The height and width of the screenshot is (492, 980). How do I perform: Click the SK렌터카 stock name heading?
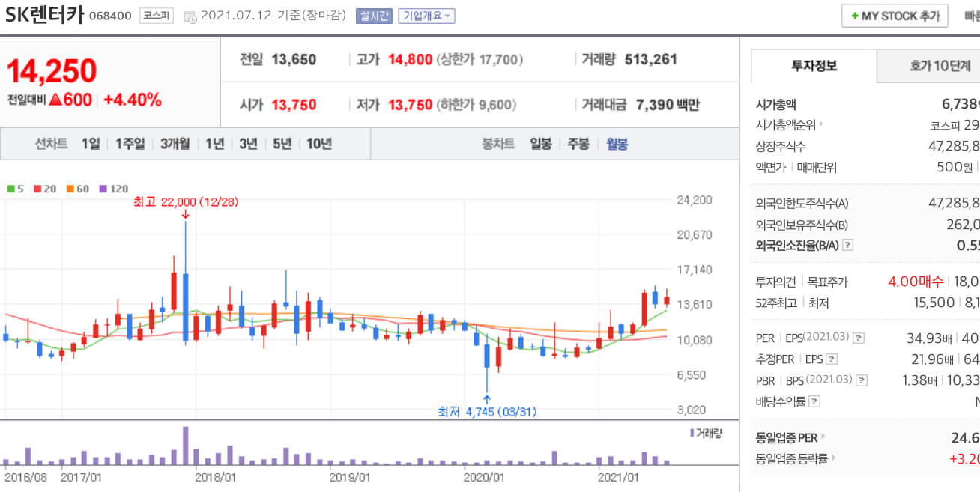coord(44,16)
